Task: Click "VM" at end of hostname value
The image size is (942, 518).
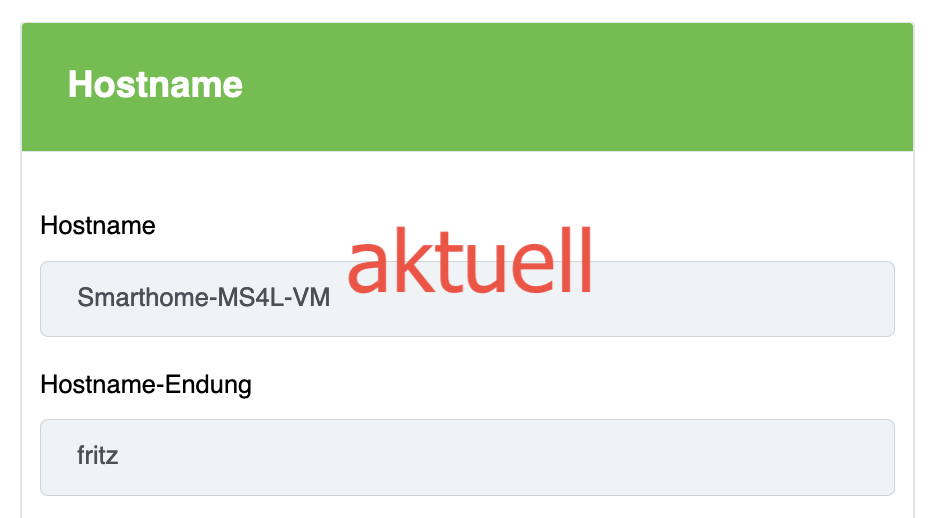Action: 313,298
